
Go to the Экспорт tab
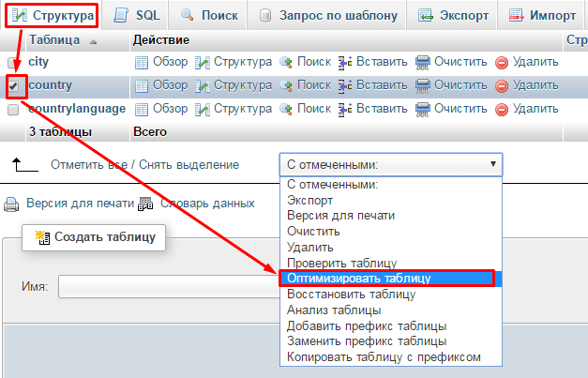tap(453, 15)
